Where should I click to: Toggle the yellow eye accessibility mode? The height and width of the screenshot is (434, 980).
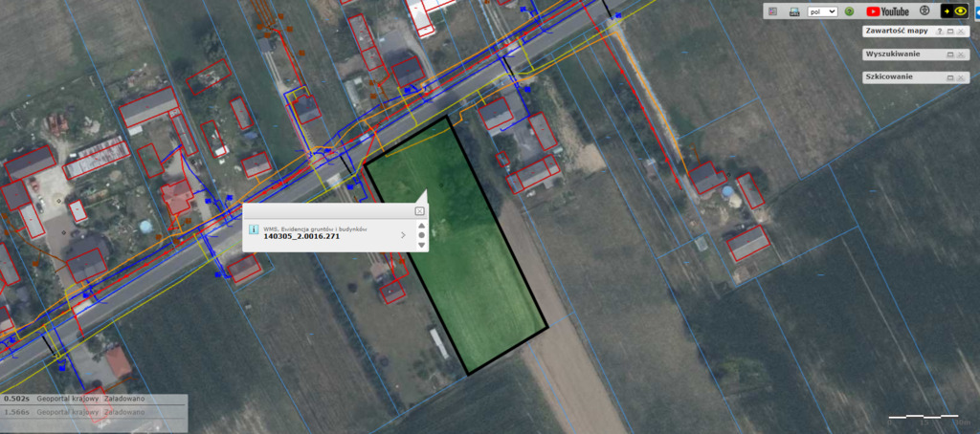(x=961, y=11)
